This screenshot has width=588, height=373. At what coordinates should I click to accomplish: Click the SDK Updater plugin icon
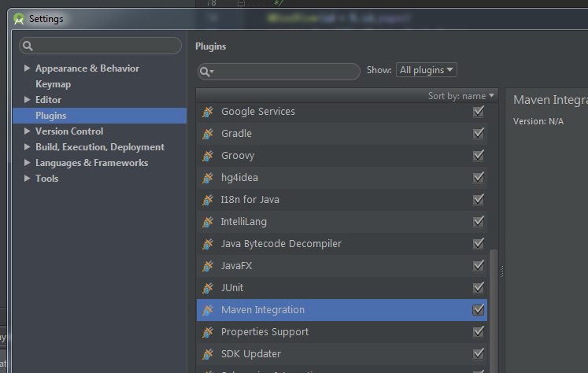pyautogui.click(x=208, y=355)
